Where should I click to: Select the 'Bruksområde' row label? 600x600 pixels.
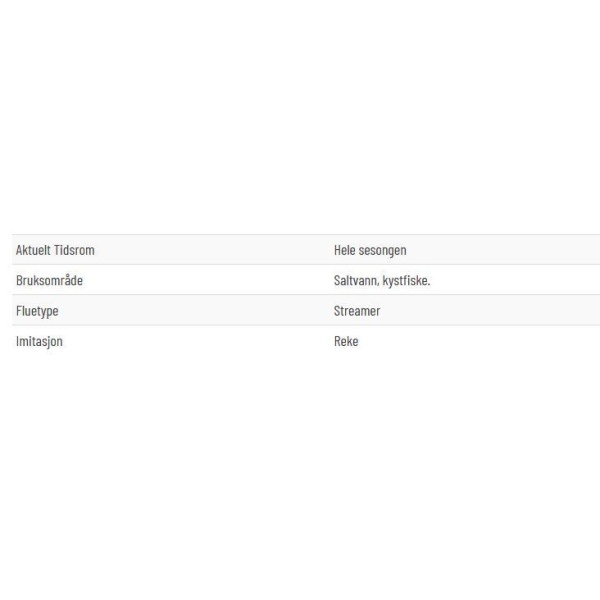tap(48, 281)
